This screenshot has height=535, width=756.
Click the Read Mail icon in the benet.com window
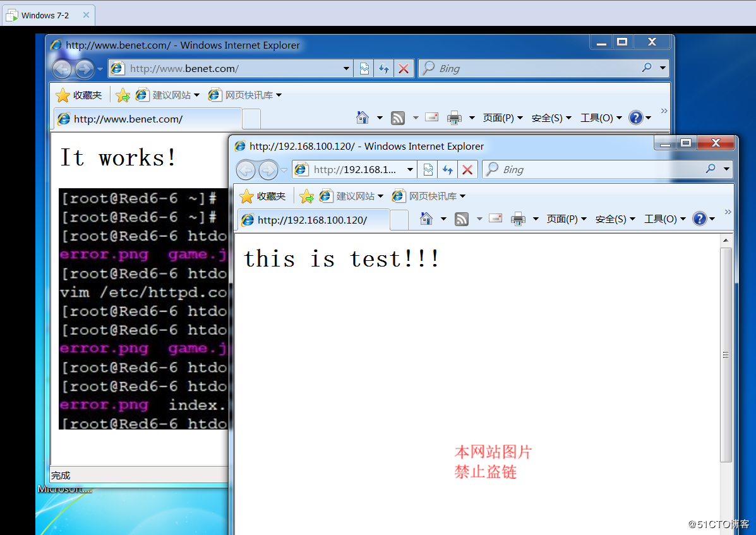431,117
